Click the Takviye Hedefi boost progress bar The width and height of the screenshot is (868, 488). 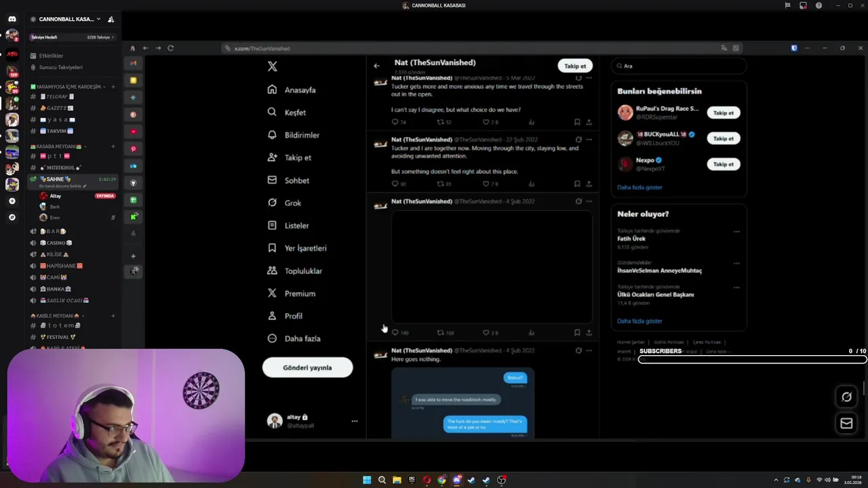[73, 37]
